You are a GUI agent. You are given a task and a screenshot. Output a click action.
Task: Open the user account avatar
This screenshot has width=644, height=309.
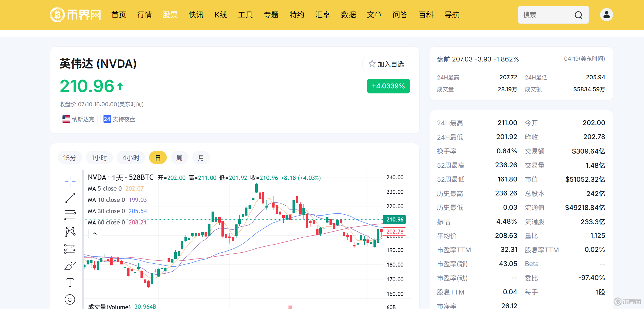606,15
